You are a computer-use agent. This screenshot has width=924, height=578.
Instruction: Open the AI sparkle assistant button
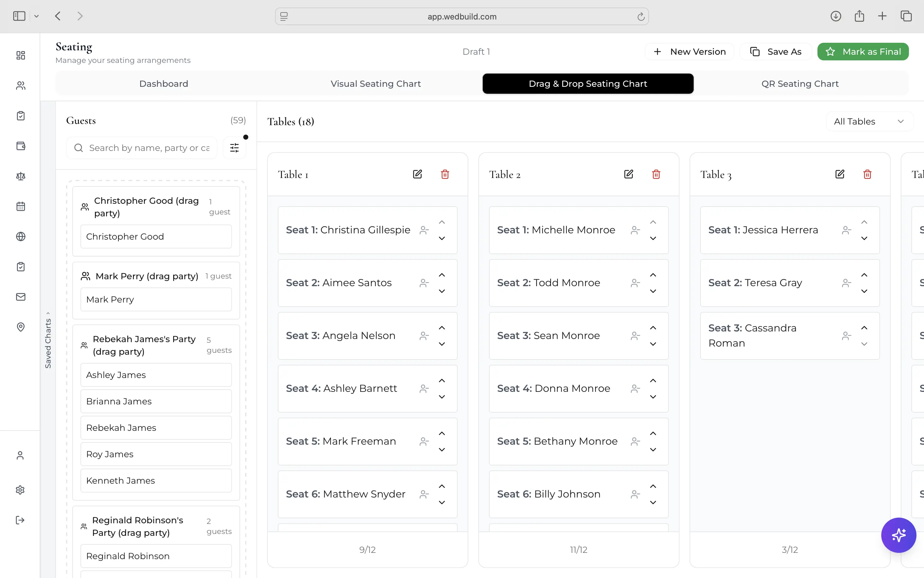coord(899,535)
